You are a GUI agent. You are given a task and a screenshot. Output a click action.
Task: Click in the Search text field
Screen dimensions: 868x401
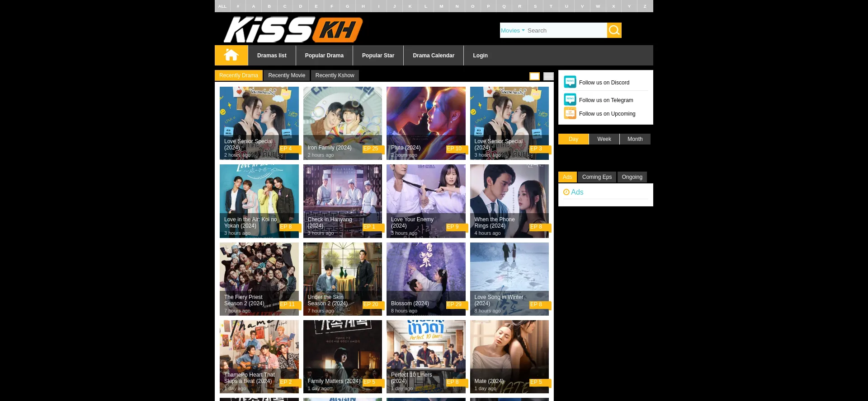pyautogui.click(x=565, y=31)
